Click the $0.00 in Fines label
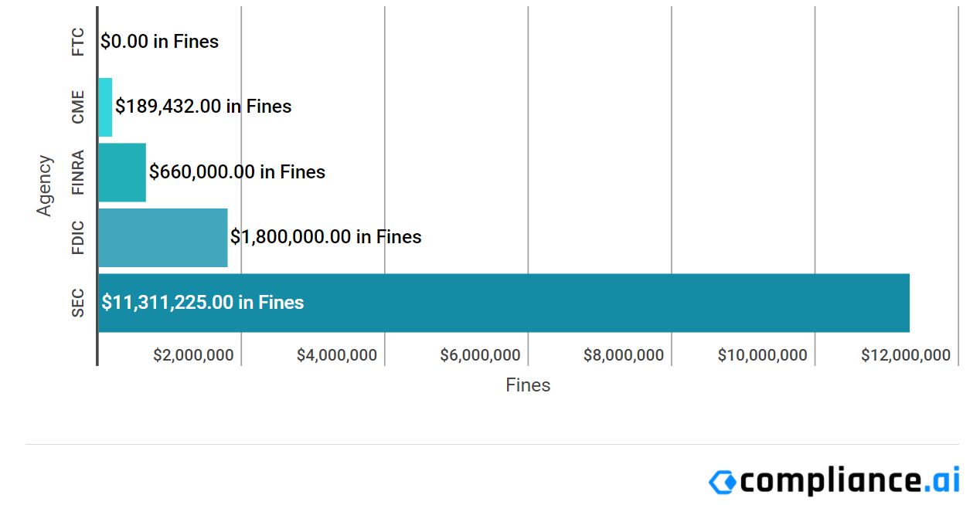Viewport: 980px width, 505px height. click(x=160, y=42)
